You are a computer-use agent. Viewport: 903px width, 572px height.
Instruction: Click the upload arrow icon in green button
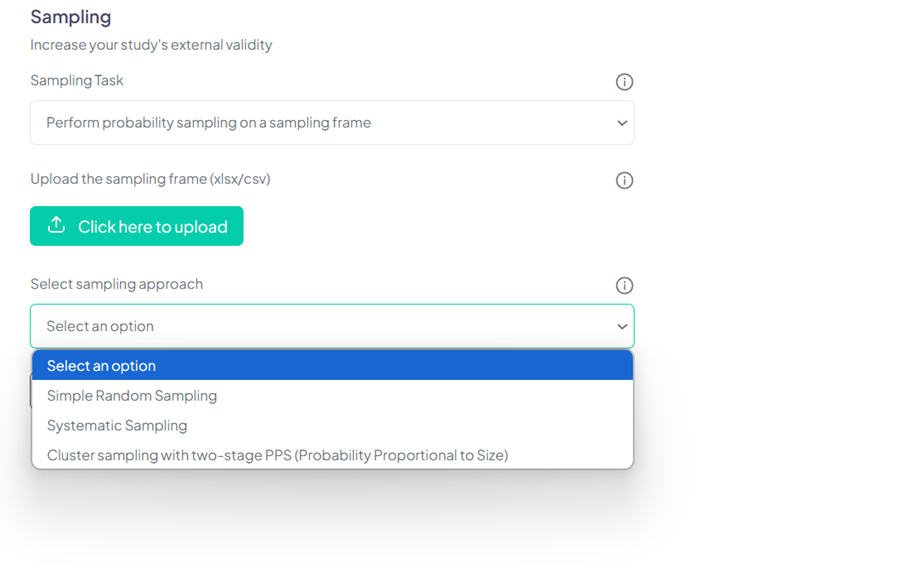57,226
